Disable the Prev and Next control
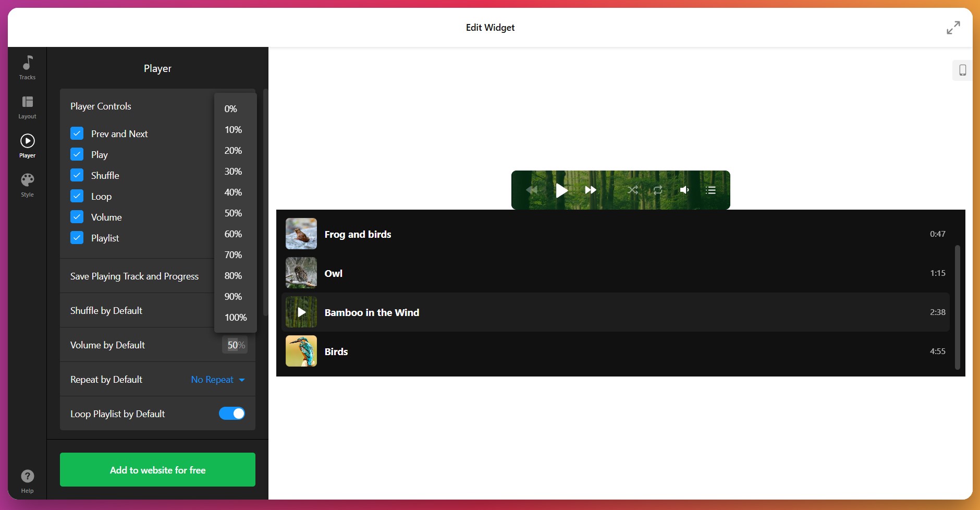This screenshot has width=980, height=510. pyautogui.click(x=77, y=133)
